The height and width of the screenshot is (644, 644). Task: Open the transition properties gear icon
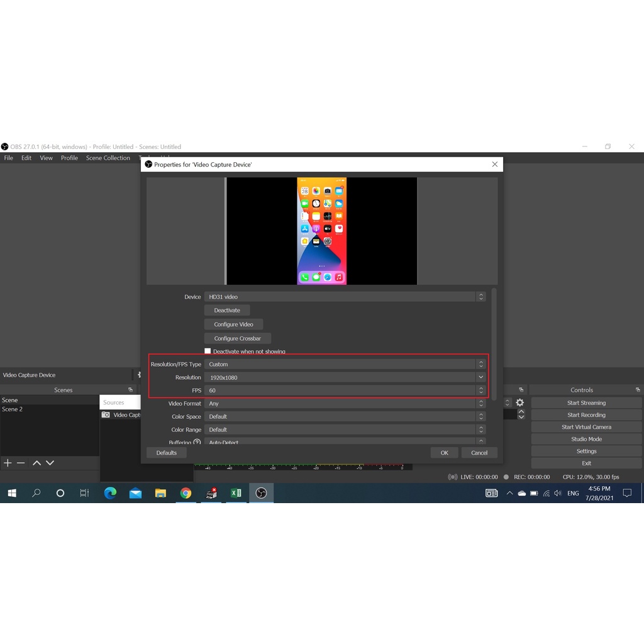pos(520,402)
